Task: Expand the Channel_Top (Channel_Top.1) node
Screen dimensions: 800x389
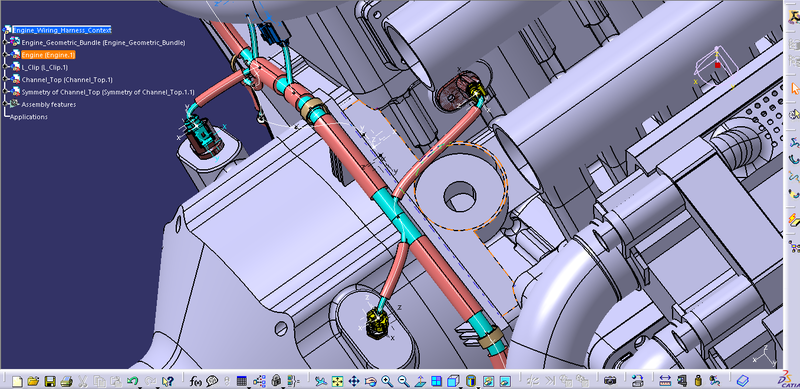Action: [x=5, y=80]
